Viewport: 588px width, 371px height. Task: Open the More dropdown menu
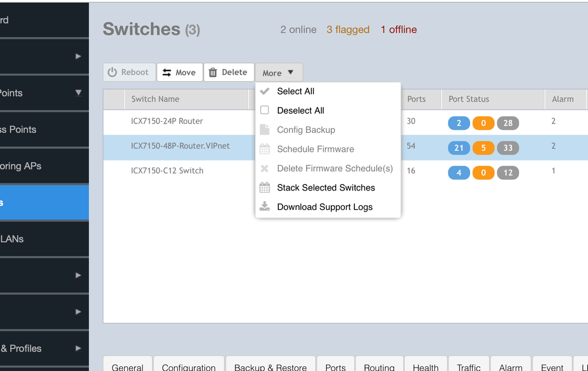278,73
